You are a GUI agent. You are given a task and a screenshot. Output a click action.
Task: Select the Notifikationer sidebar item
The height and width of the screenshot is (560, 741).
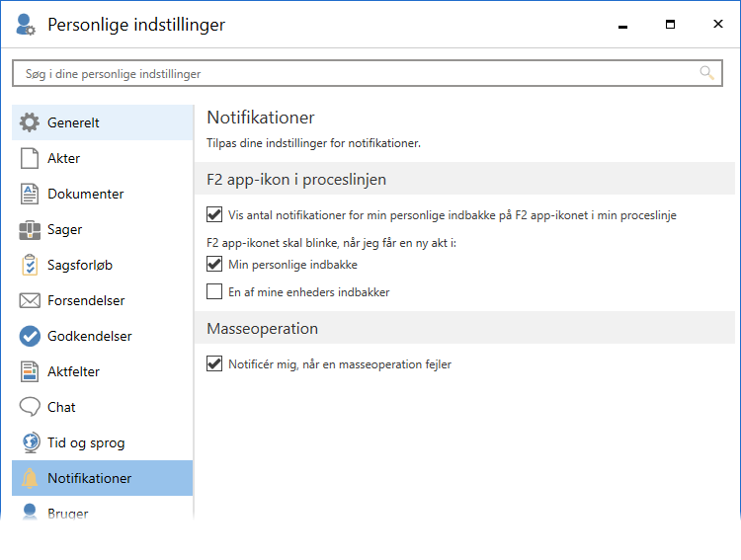tap(89, 479)
